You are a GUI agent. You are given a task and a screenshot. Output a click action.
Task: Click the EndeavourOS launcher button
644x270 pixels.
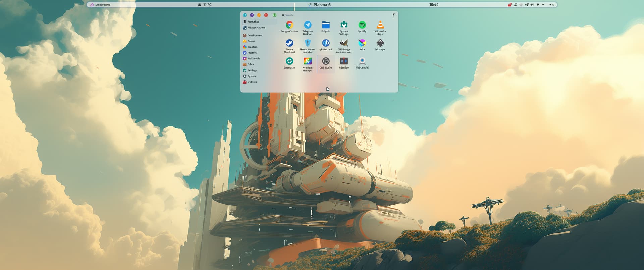tap(100, 5)
